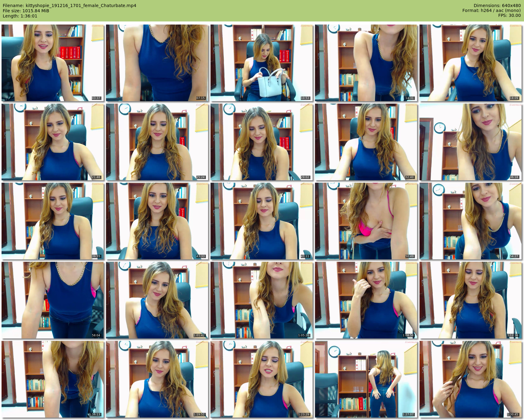The image size is (524, 420).
Task: Select the frame stamped 43:33
Action: [x=157, y=221]
